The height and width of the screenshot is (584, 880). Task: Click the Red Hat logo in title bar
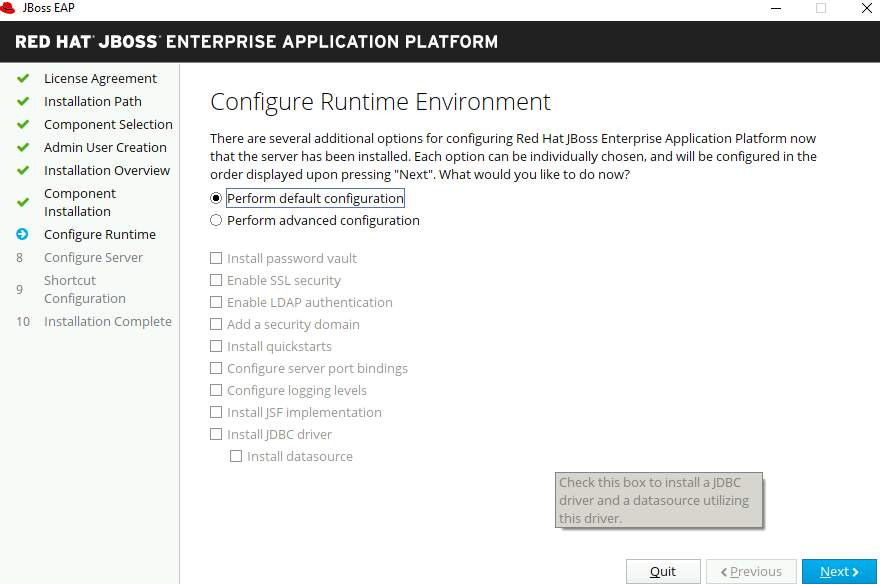tap(8, 8)
